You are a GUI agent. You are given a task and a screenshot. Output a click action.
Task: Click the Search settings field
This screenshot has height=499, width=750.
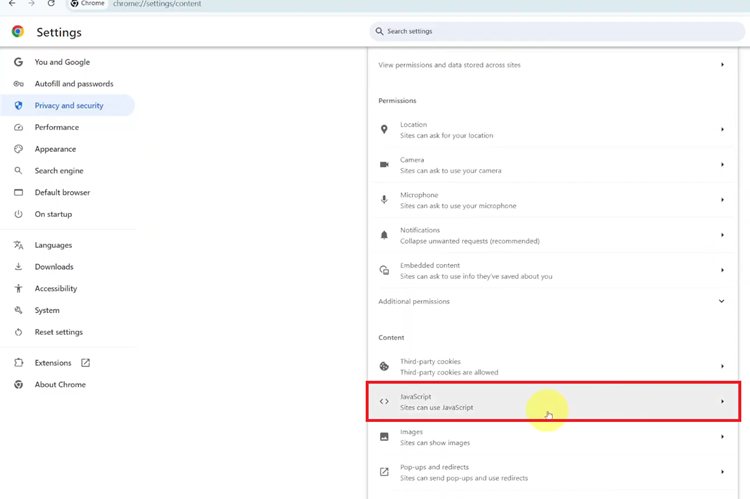[x=557, y=31]
